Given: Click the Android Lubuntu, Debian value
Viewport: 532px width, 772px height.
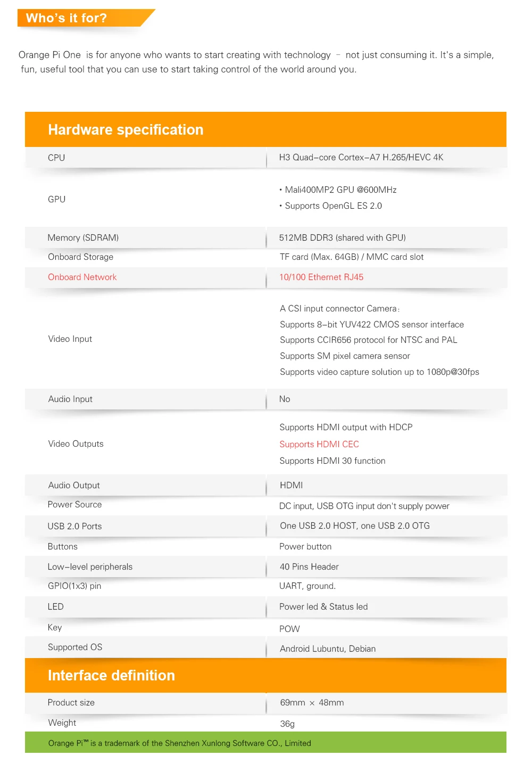Looking at the screenshot, I should (x=328, y=649).
